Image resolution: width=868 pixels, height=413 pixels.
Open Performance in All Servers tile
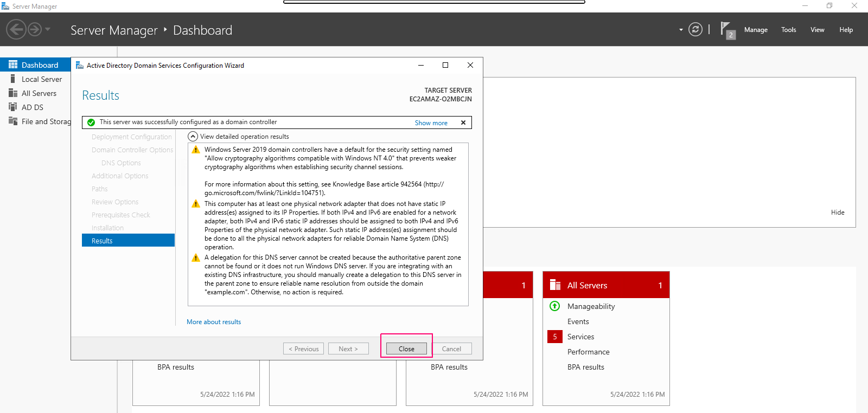click(588, 352)
